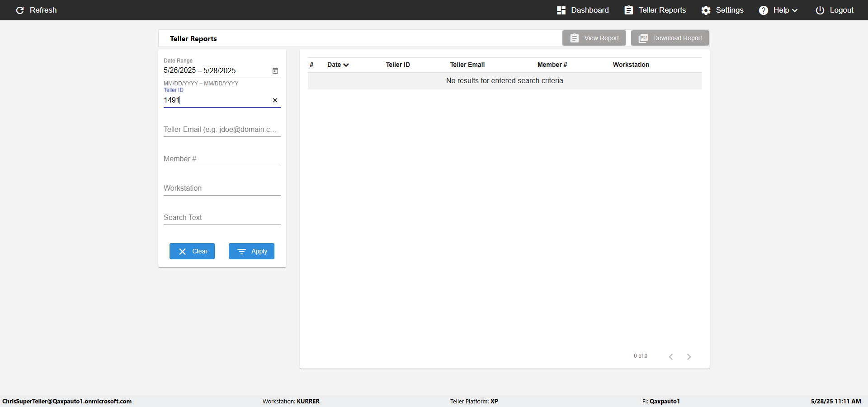Viewport: 868px width, 407px height.
Task: Click FI: Qaxpauto1 status text
Action: 661,401
